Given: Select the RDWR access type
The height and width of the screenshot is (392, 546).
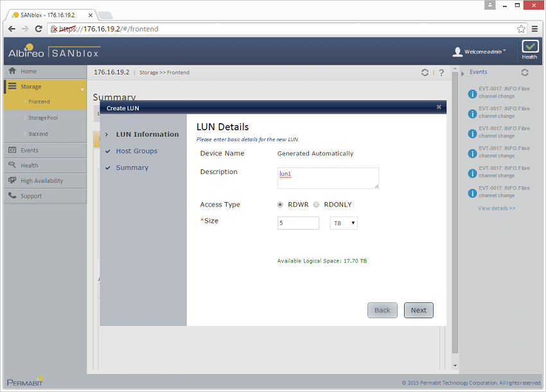Looking at the screenshot, I should pos(280,205).
